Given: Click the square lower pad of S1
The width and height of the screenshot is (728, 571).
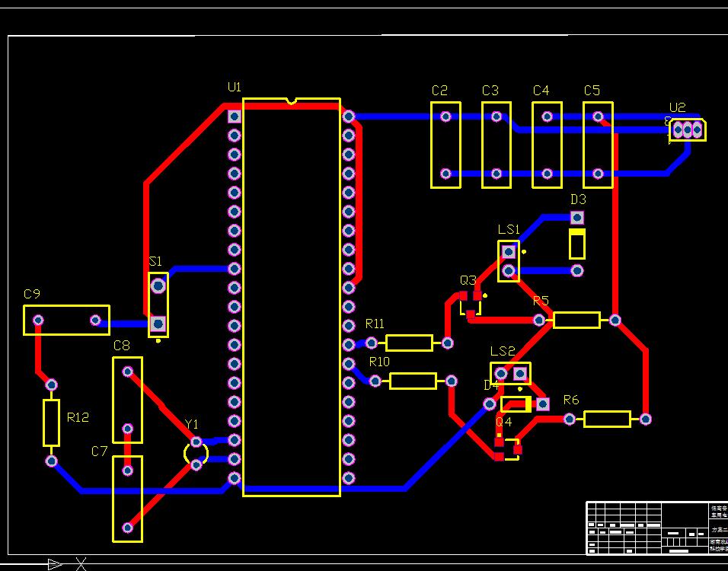Looking at the screenshot, I should click(158, 324).
